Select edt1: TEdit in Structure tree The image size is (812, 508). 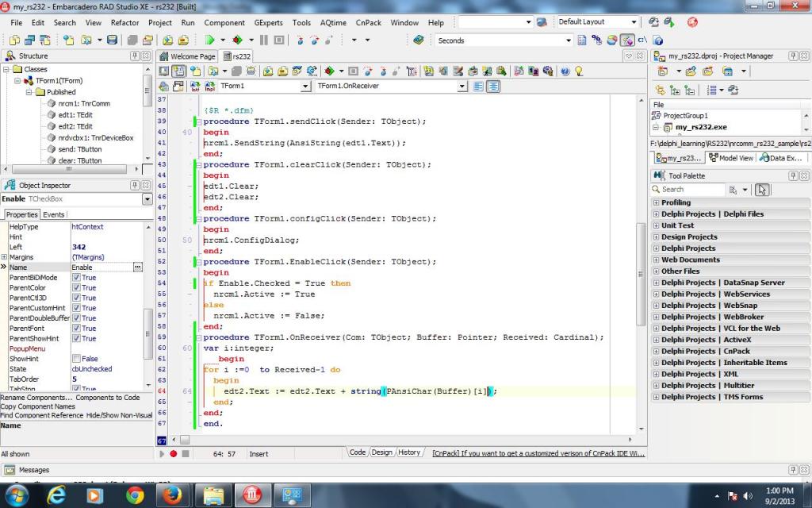click(75, 114)
